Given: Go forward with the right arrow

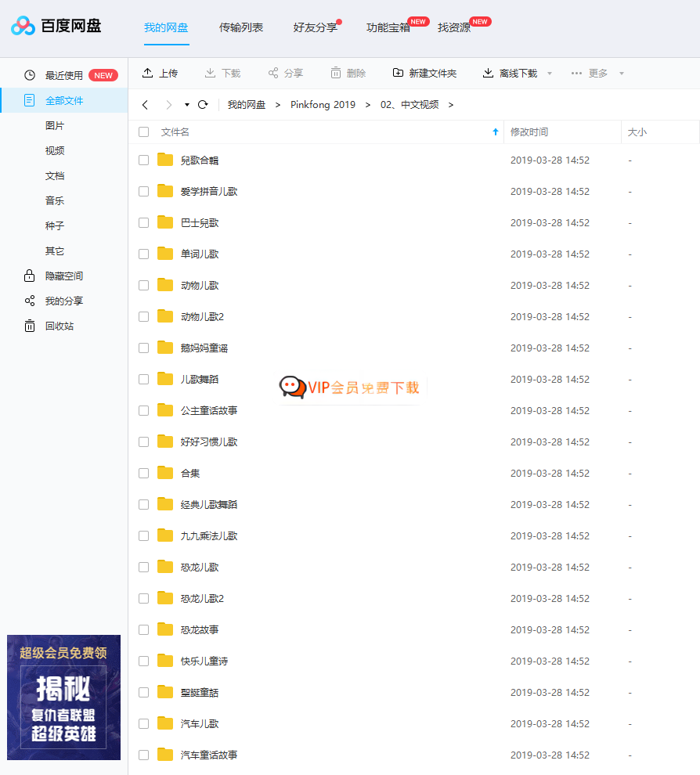Looking at the screenshot, I should click(169, 105).
